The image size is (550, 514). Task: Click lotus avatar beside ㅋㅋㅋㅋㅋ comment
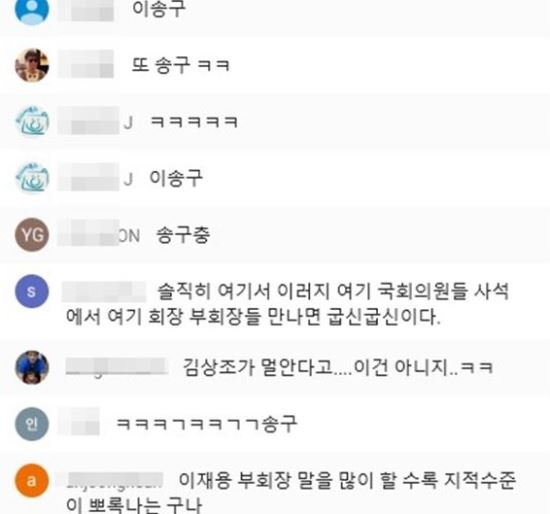(32, 121)
